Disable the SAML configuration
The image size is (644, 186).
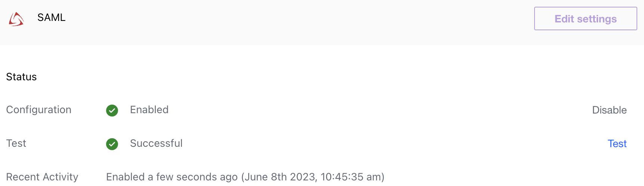[609, 110]
